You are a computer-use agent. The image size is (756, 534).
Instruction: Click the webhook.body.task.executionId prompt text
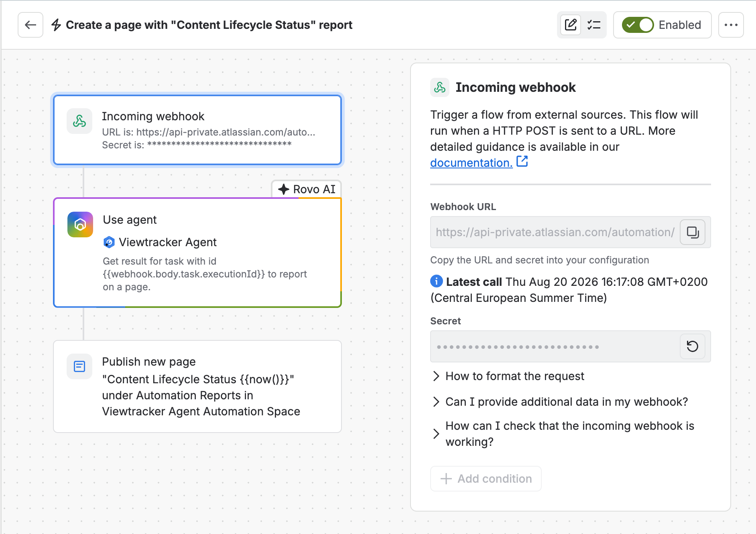[184, 274]
